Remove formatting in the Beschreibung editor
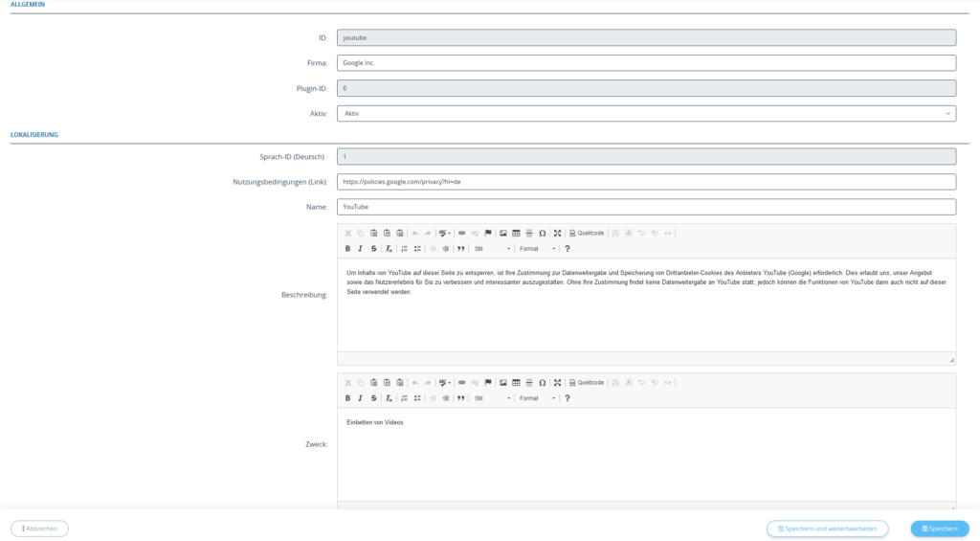The width and height of the screenshot is (980, 541). [x=389, y=249]
